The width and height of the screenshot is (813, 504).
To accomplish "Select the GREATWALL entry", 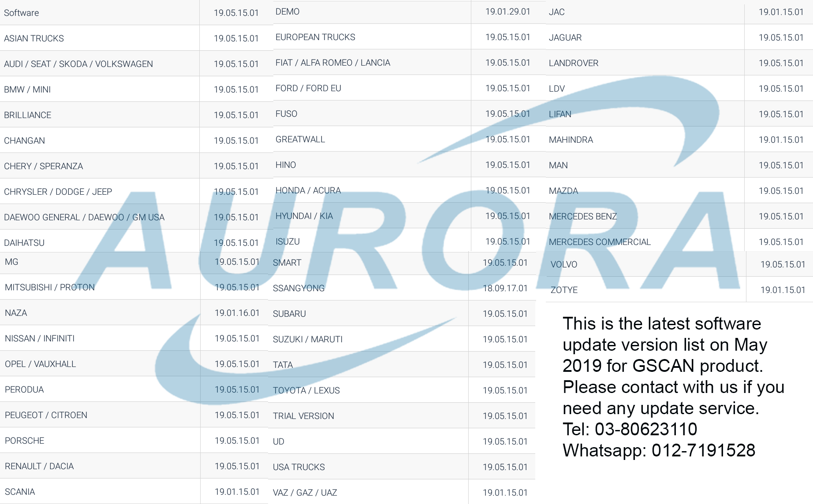I will pos(300,139).
